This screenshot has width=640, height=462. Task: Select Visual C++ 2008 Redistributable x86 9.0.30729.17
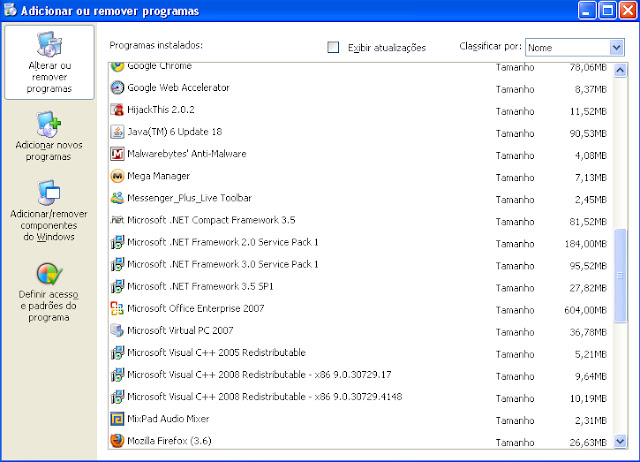point(361,374)
